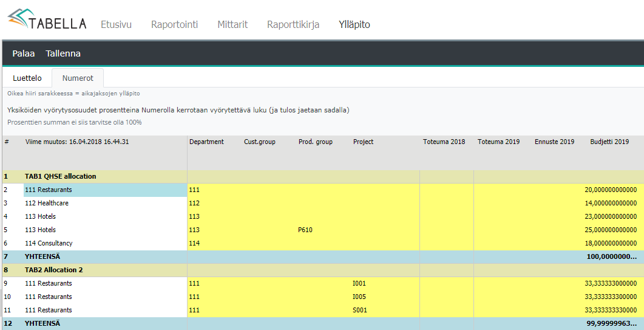Switch to the Luettelo tab
644x330 pixels.
27,78
